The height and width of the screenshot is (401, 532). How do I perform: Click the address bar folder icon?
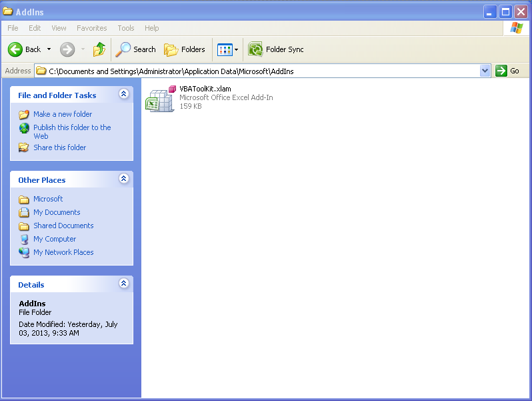pos(41,71)
